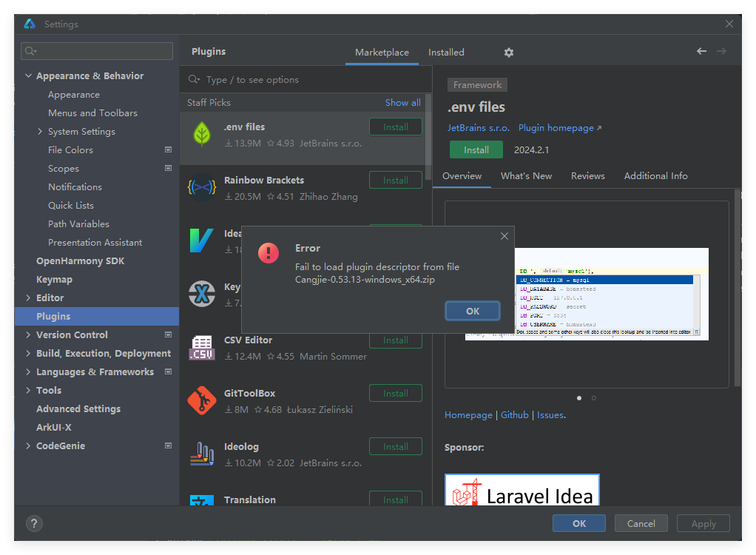Click the .env files screenshot thumbnail
The width and height of the screenshot is (756, 555).
(587, 294)
